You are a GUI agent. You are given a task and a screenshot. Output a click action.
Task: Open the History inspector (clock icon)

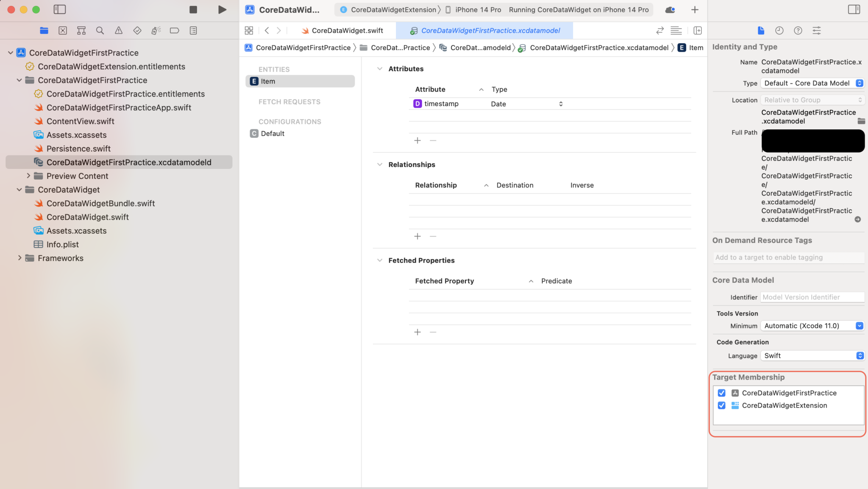coord(779,30)
